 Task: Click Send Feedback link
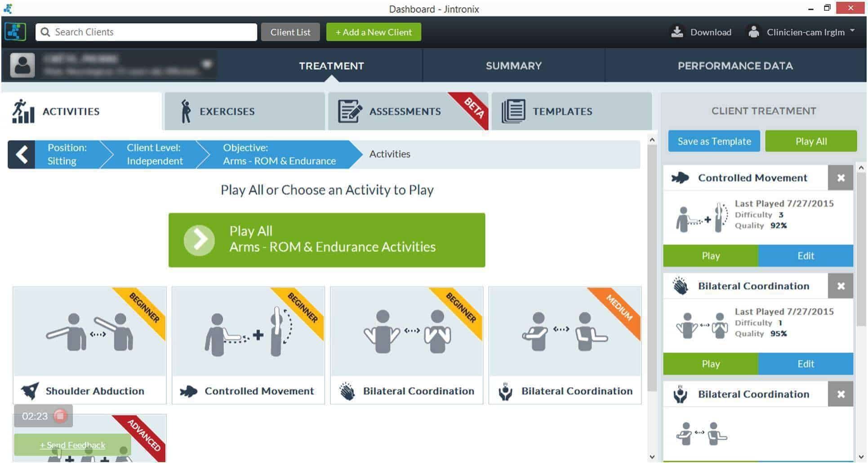(x=72, y=445)
